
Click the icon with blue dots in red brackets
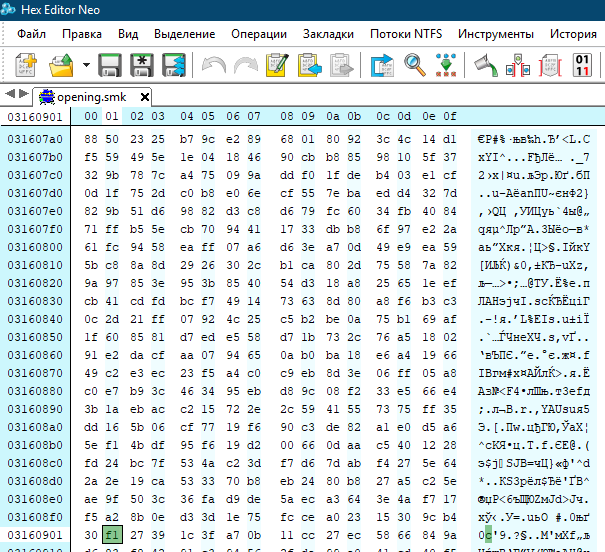pyautogui.click(x=518, y=65)
